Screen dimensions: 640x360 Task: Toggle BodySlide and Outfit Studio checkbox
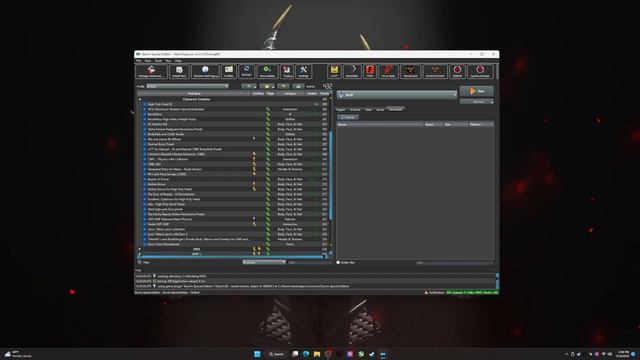point(144,134)
